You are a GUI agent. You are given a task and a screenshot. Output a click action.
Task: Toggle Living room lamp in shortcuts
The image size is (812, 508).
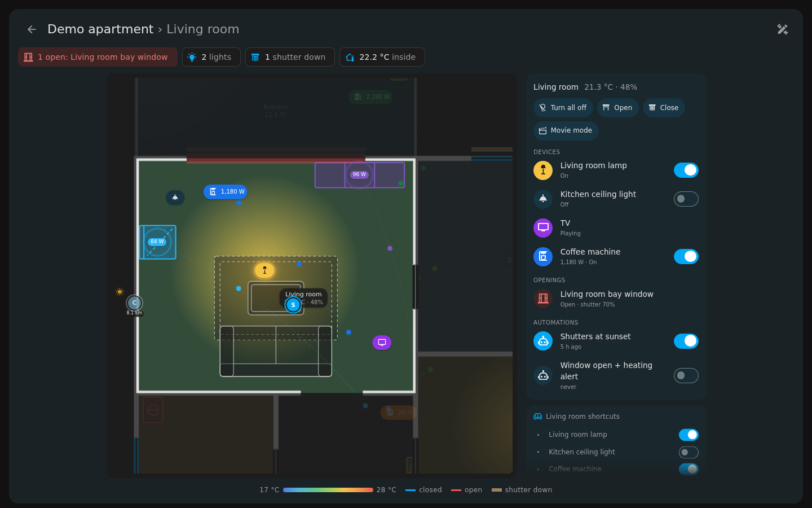coord(689,435)
